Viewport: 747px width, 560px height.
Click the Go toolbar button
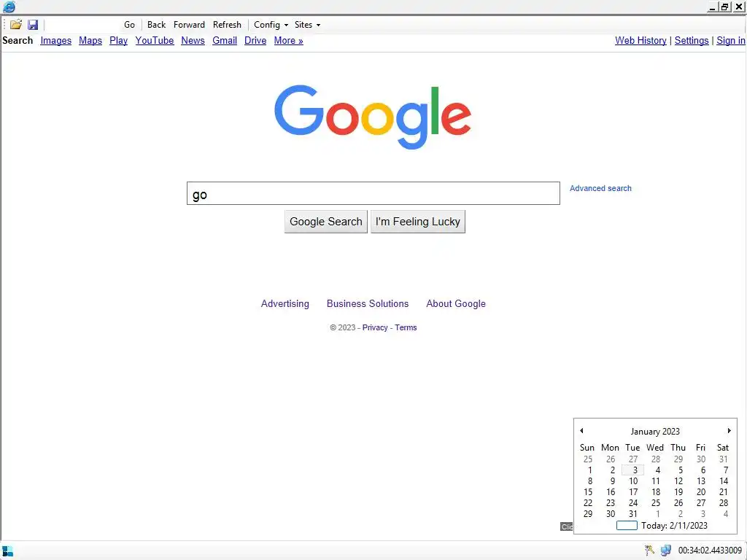coord(129,25)
